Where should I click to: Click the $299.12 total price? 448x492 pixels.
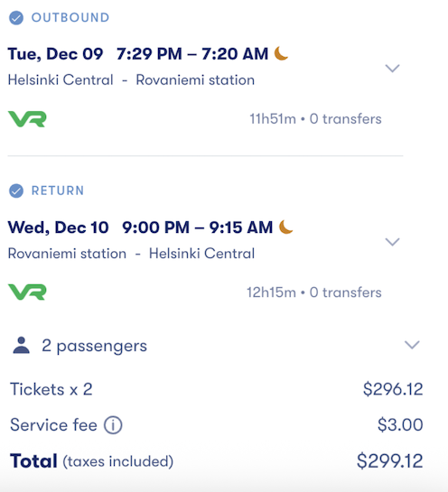(390, 461)
